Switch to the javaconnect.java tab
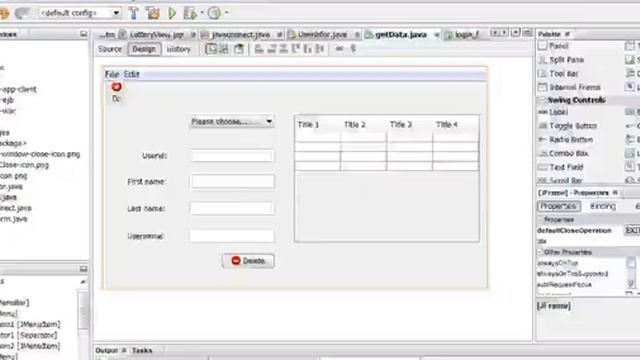The height and width of the screenshot is (360, 640). click(240, 35)
